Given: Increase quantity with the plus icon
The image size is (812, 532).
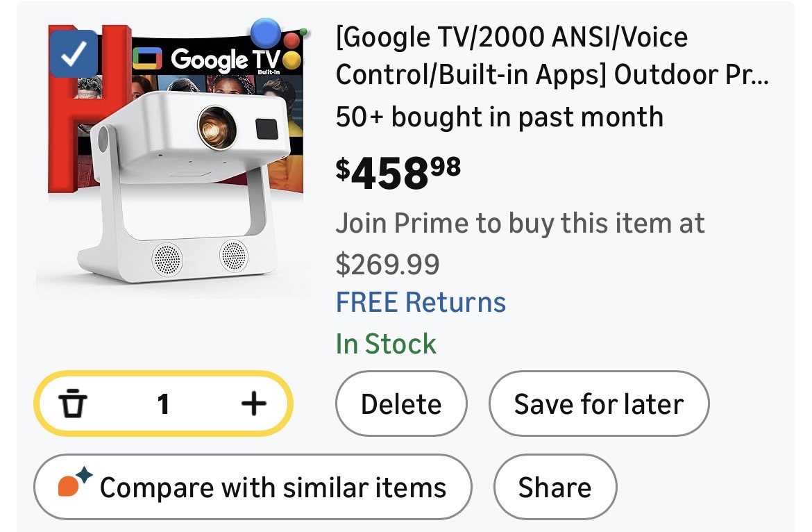Looking at the screenshot, I should [x=253, y=403].
